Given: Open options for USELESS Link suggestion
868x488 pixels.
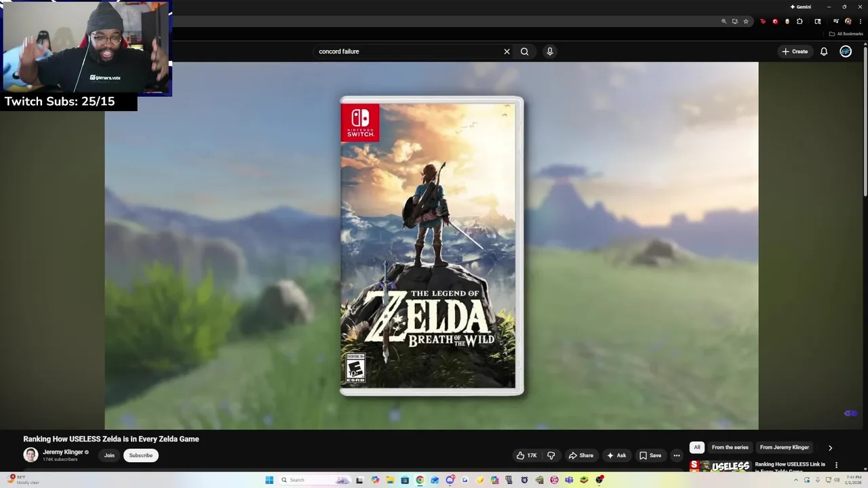Looking at the screenshot, I should pyautogui.click(x=836, y=465).
